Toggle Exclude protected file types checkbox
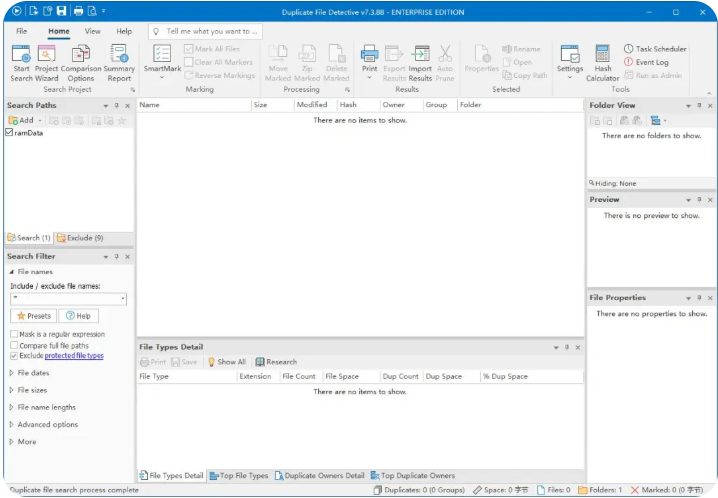 click(14, 356)
